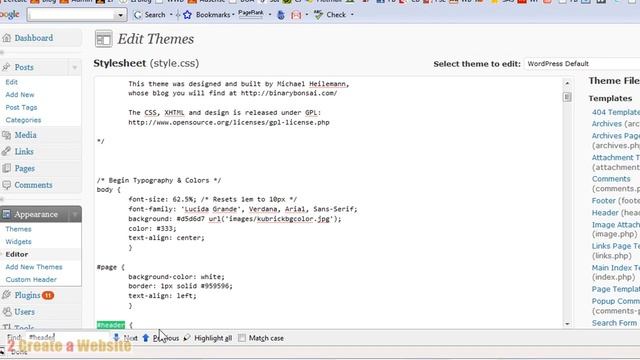This screenshot has height=360, width=640.
Task: Click the Plugins update count badge
Action: point(48,295)
